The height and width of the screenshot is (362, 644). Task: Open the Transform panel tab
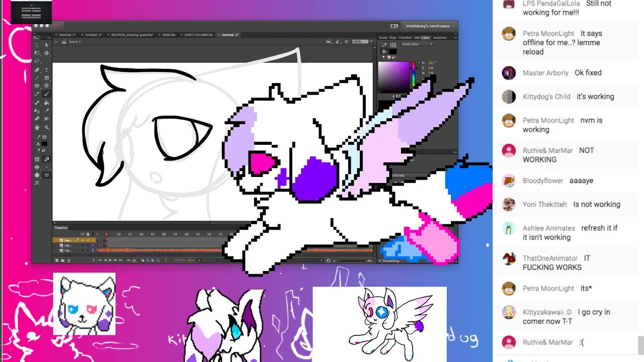406,38
